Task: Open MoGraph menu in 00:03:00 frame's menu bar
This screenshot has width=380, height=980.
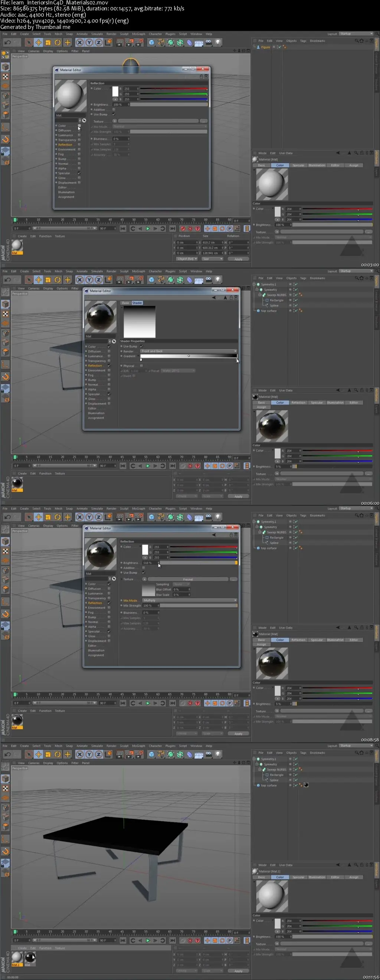Action: [x=138, y=34]
